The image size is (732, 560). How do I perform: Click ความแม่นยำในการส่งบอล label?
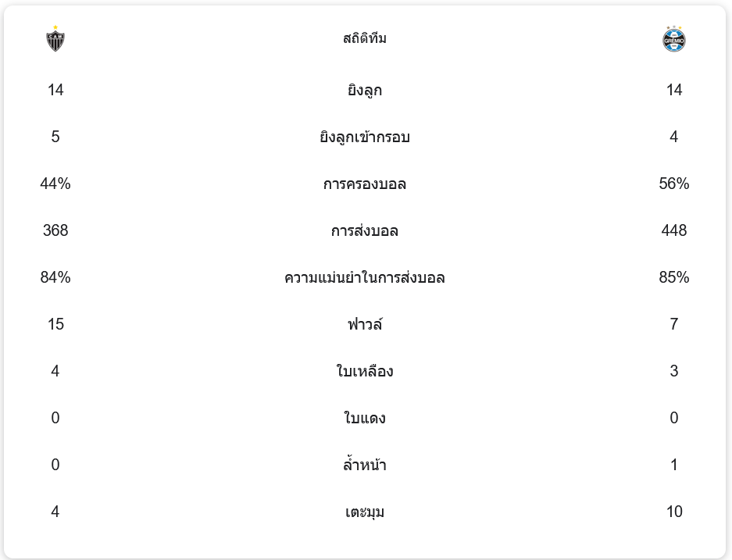pos(365,278)
